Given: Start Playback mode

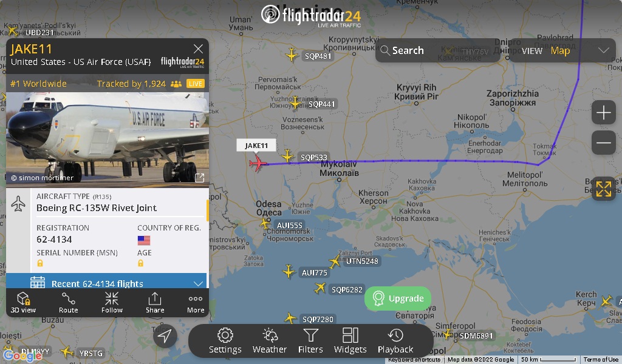Looking at the screenshot, I should [395, 340].
